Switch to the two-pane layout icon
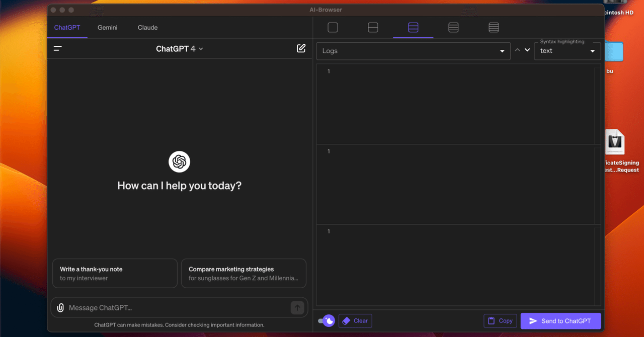This screenshot has height=337, width=644. click(x=373, y=28)
